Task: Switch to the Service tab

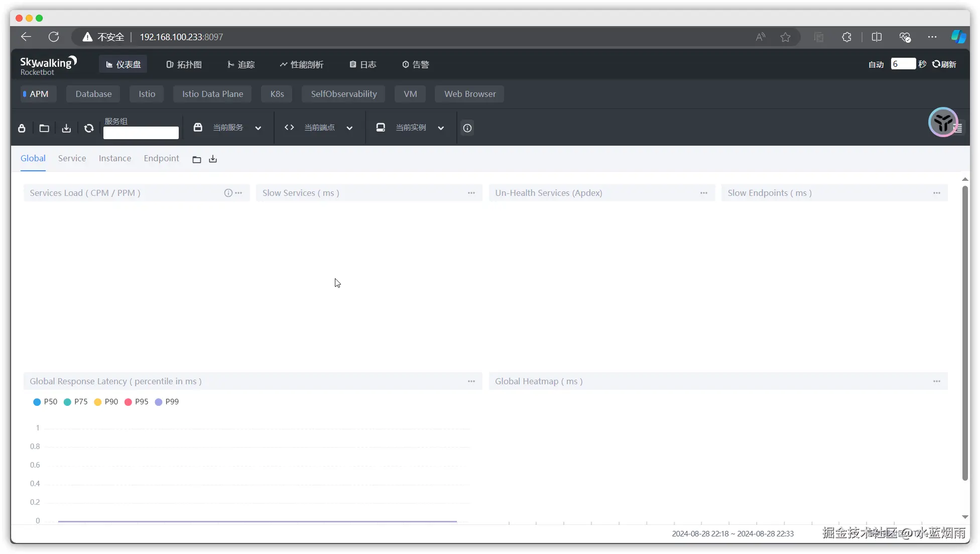Action: click(72, 158)
